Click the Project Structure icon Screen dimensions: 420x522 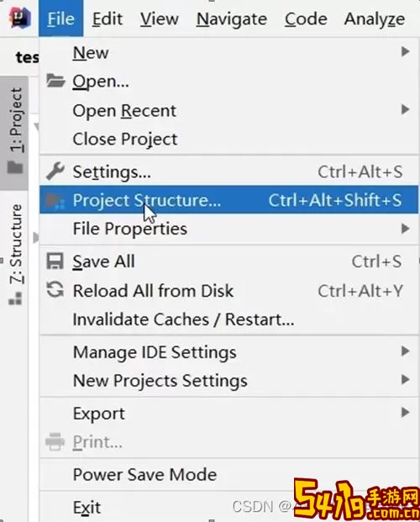click(x=55, y=200)
